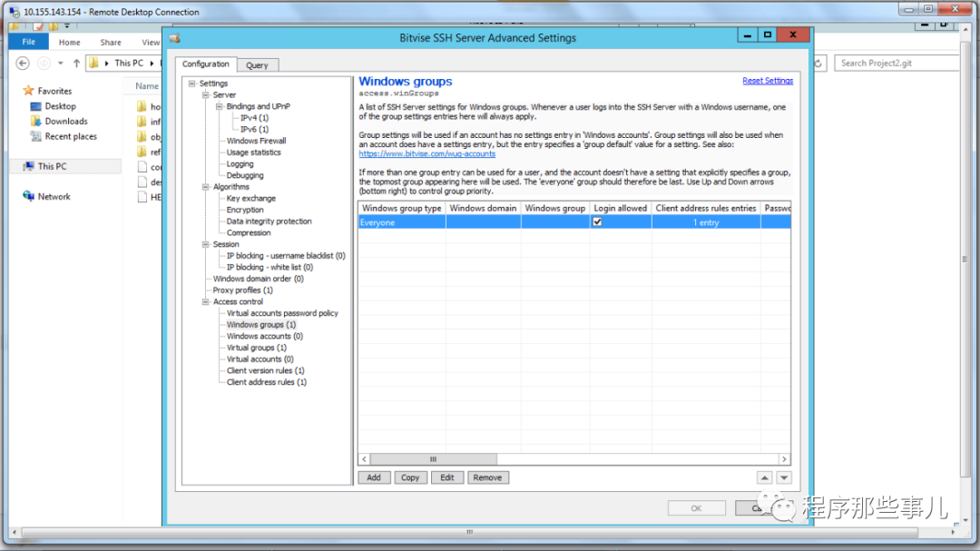The width and height of the screenshot is (980, 551).
Task: Move group priority up with up arrow
Action: click(x=764, y=477)
